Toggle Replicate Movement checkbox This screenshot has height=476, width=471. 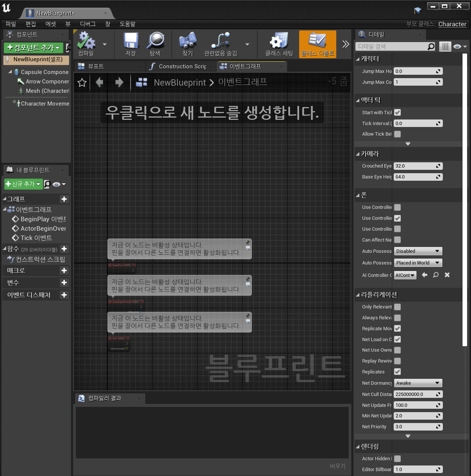(x=397, y=328)
